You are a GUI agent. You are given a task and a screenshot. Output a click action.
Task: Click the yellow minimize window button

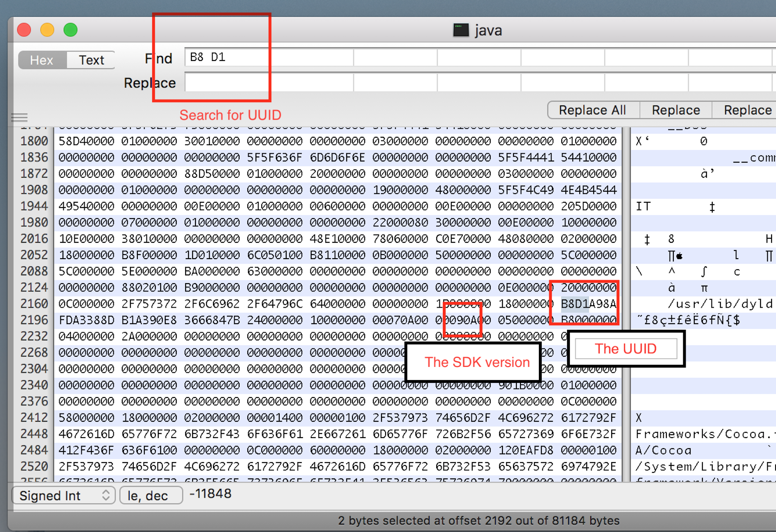47,30
